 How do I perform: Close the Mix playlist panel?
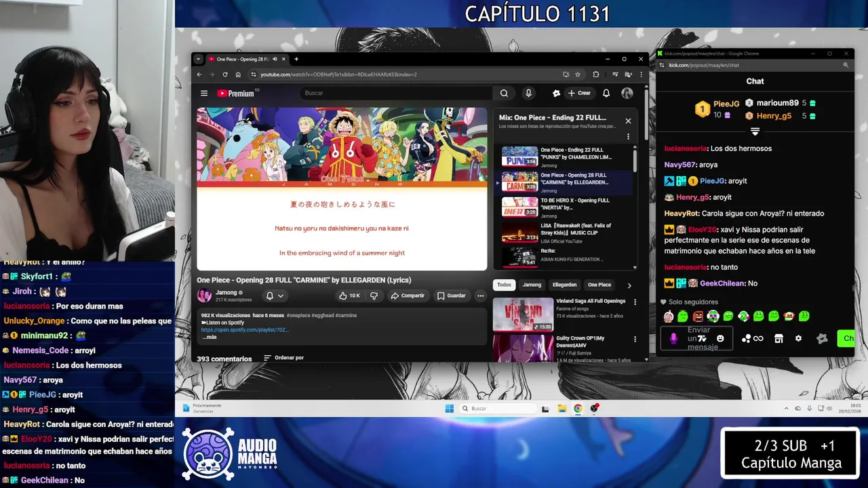coord(628,121)
